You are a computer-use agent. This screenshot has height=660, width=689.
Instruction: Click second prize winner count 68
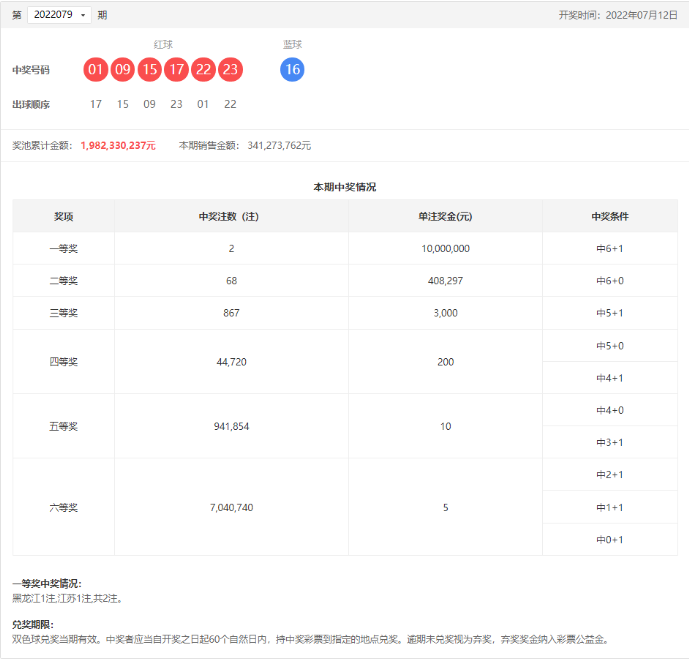(x=232, y=281)
